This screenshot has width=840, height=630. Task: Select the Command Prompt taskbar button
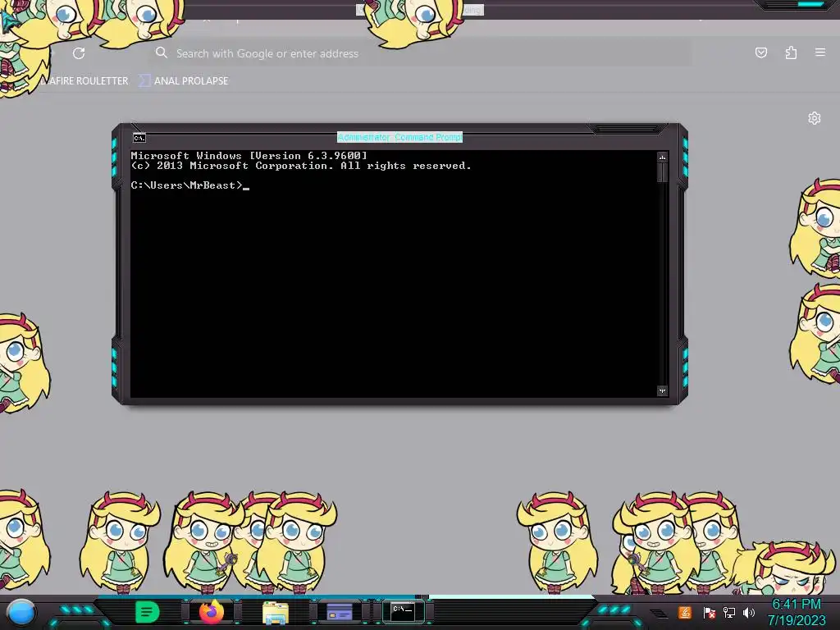(403, 610)
